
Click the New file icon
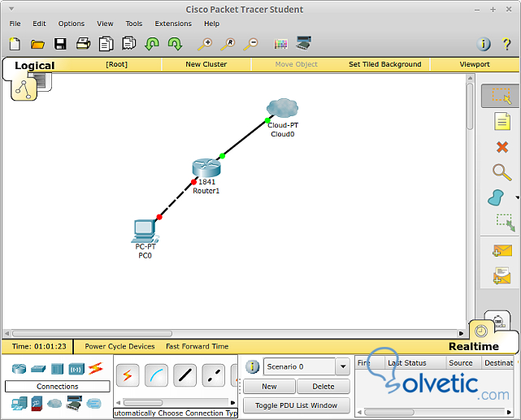tap(15, 44)
